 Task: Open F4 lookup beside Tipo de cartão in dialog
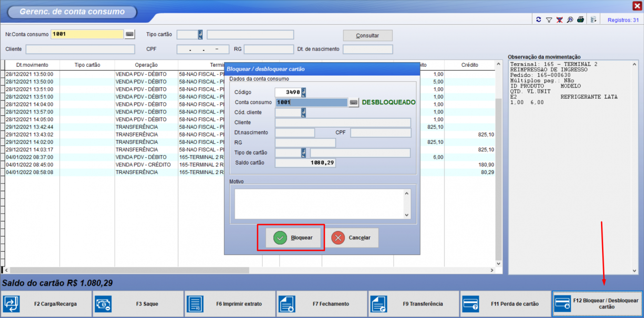[303, 153]
